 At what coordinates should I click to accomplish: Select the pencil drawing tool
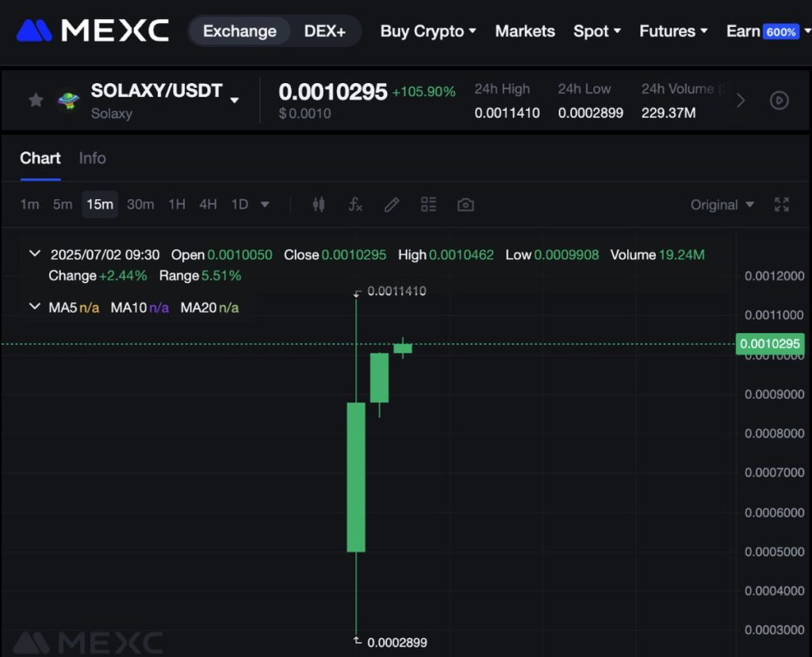(x=392, y=204)
